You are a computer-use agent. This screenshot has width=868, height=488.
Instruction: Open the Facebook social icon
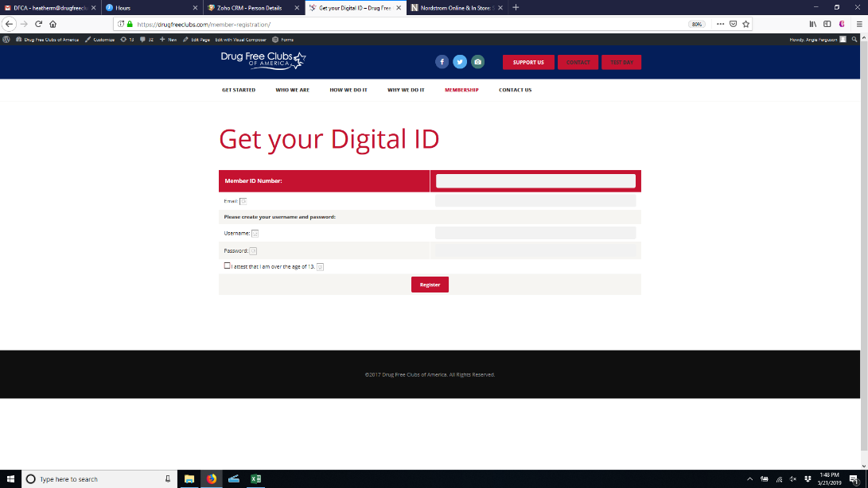[442, 62]
